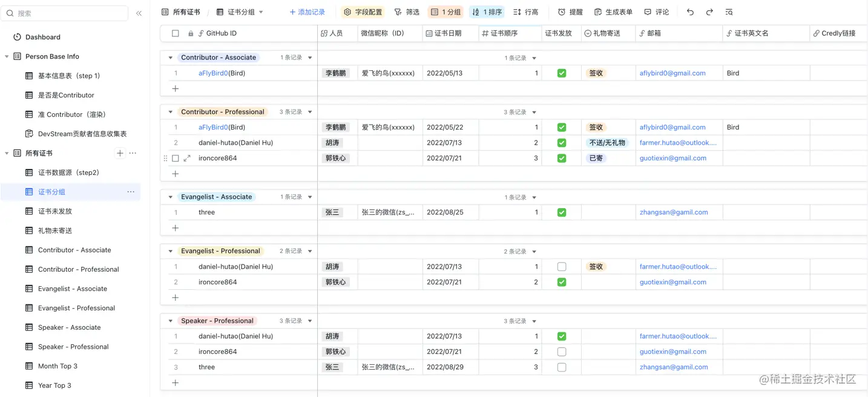Open the 评论 comments panel
This screenshot has width=868, height=397.
(x=657, y=11)
